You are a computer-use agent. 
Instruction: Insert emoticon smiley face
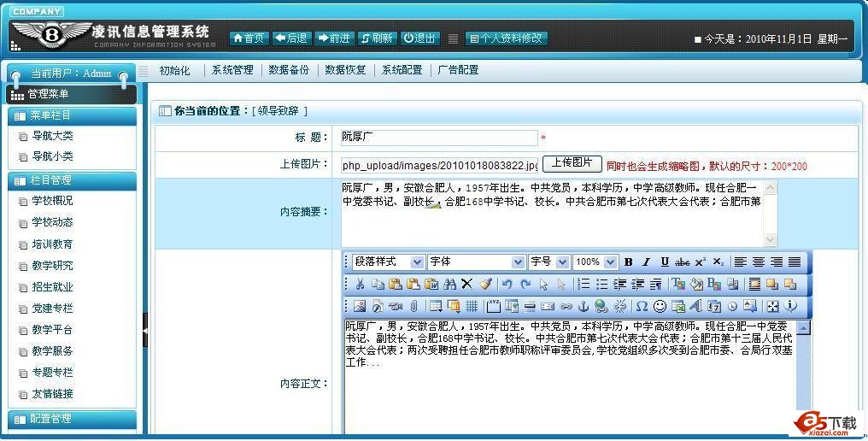pos(660,306)
